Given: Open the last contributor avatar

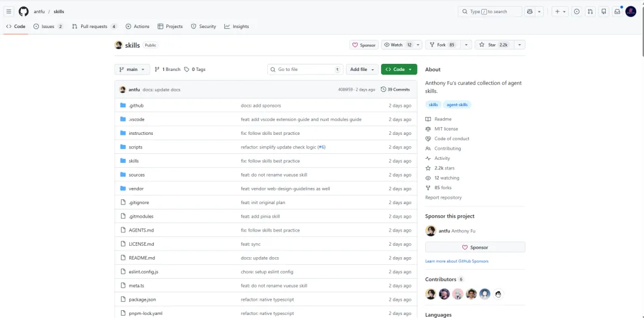Looking at the screenshot, I should 498,294.
